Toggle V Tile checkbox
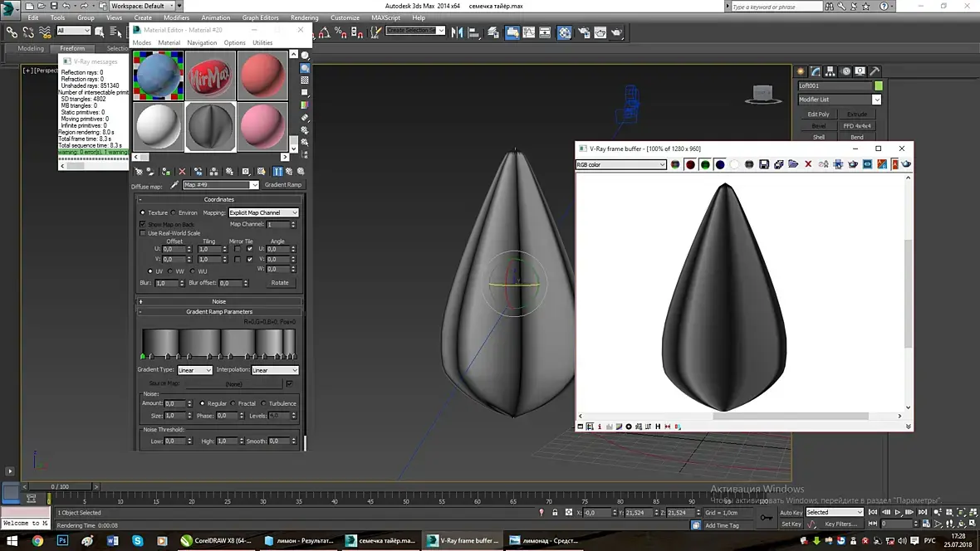980x551 pixels. [250, 259]
